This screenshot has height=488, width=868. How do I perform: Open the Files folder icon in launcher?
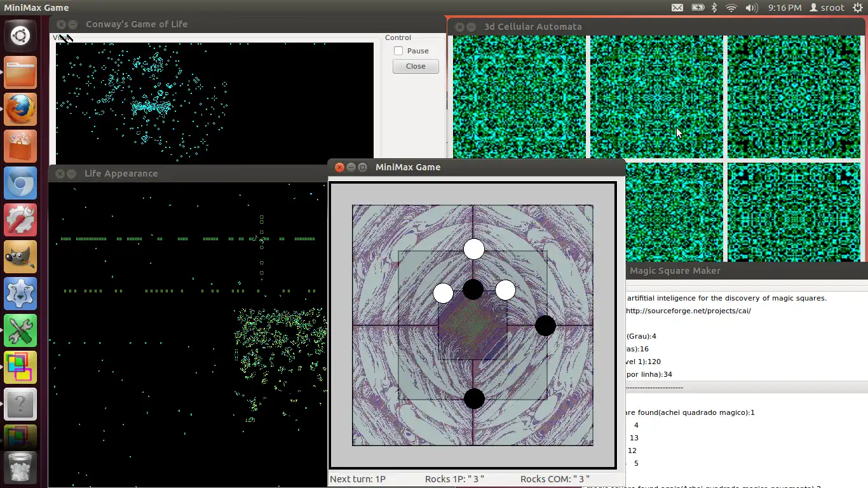pos(20,72)
